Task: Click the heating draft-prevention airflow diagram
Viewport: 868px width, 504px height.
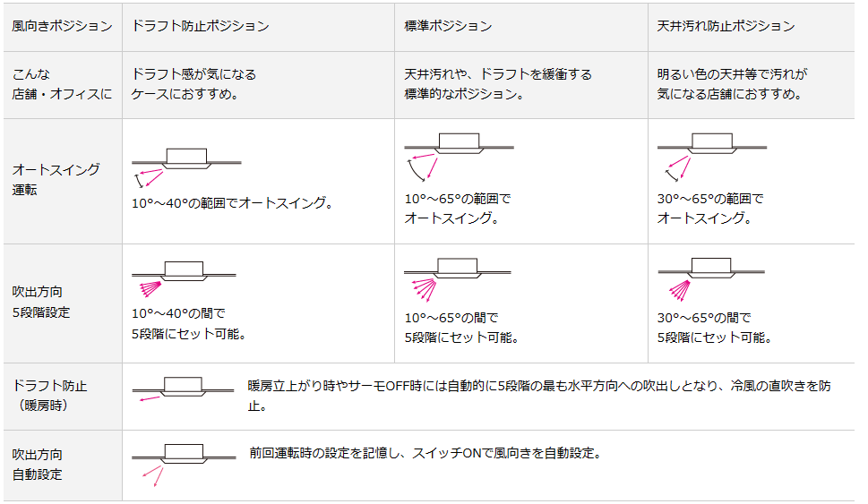Action: click(184, 389)
